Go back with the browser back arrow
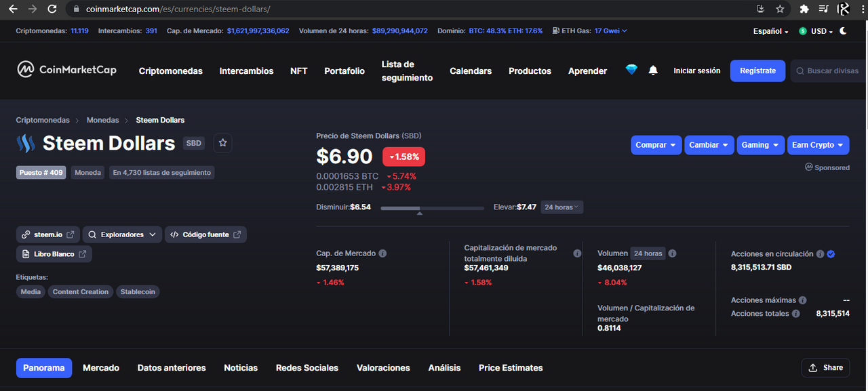Viewport: 868px width, 391px height. point(12,9)
